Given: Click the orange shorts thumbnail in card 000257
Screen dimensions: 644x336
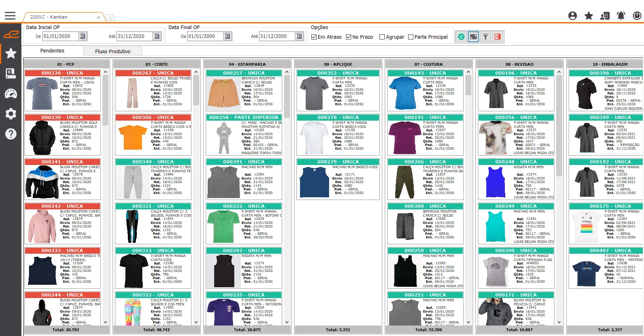Looking at the screenshot, I should (x=223, y=94).
